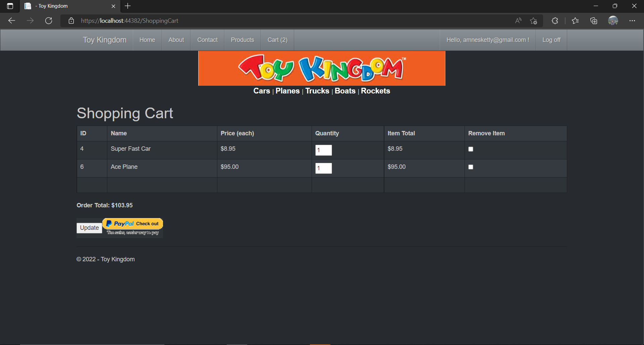The image size is (644, 345).
Task: Click the © 2022 - Toy Kingdom footer text
Action: tap(106, 259)
